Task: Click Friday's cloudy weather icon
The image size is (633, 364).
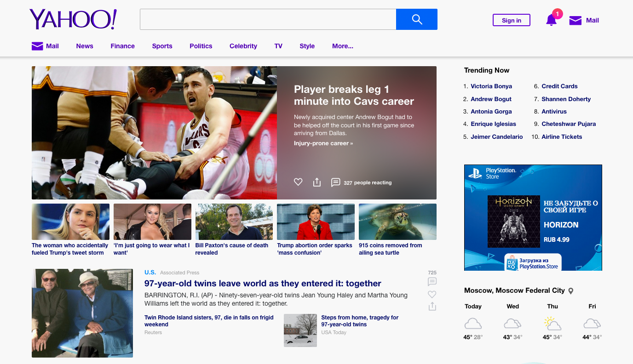Action: click(592, 324)
